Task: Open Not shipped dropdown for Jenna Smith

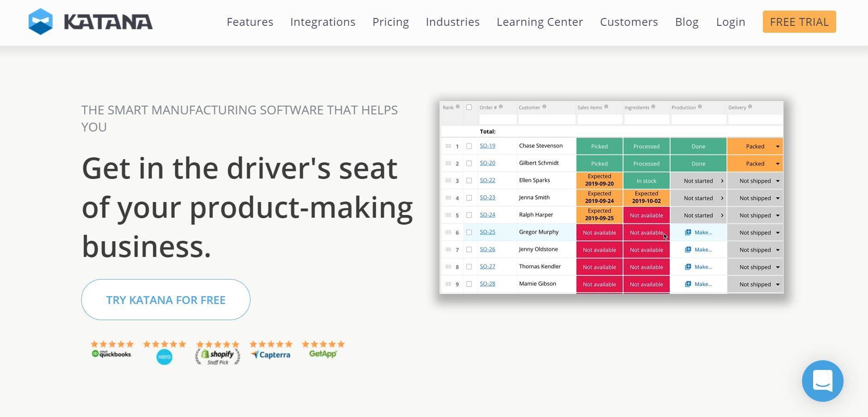Action: pos(778,198)
